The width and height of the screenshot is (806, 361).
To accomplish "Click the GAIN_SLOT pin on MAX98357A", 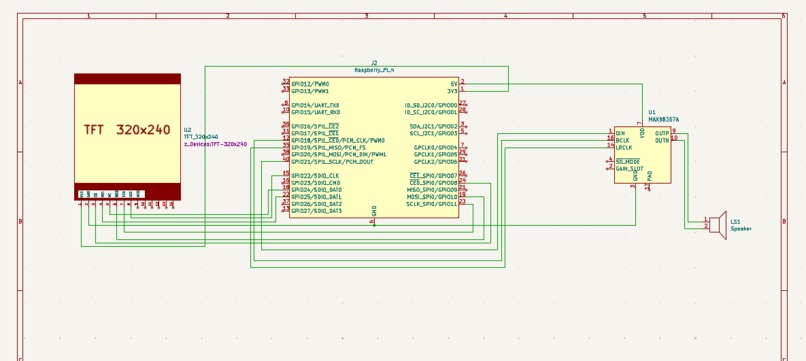I will click(x=629, y=168).
